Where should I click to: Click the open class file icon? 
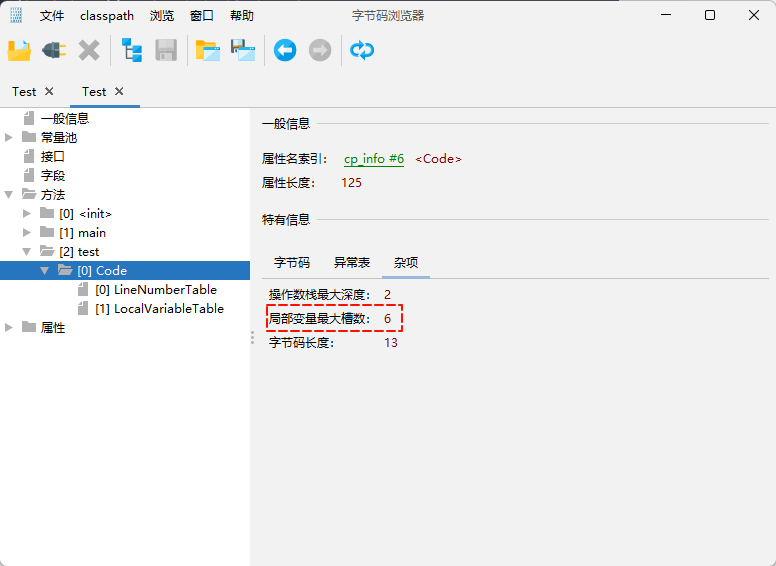[x=19, y=50]
